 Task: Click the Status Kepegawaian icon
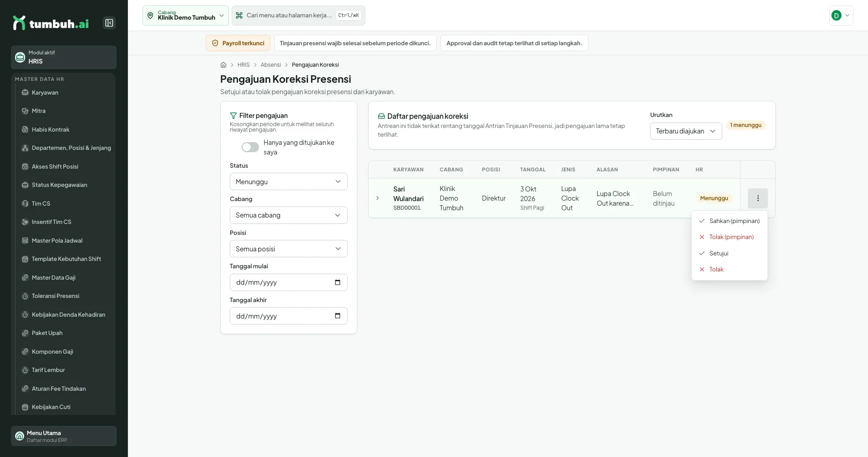(x=25, y=185)
